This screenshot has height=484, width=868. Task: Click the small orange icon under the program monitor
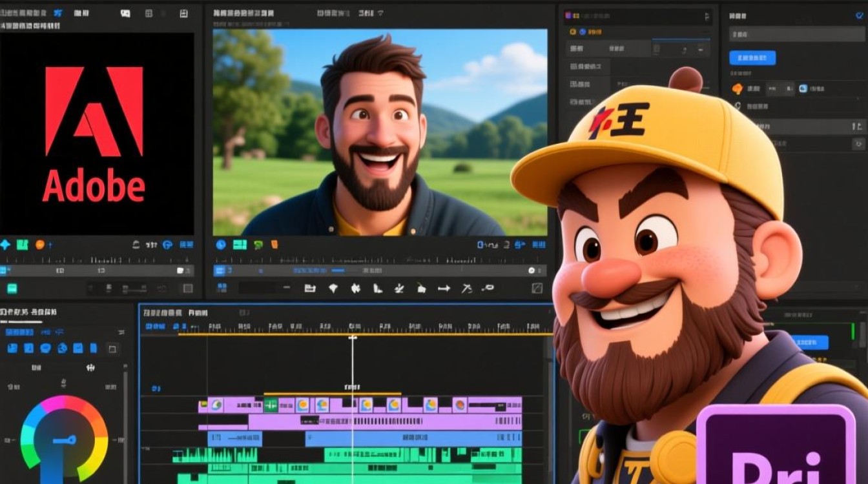click(274, 245)
